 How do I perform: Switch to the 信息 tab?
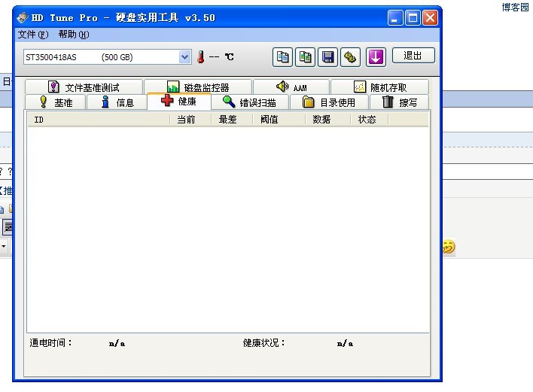pos(117,102)
